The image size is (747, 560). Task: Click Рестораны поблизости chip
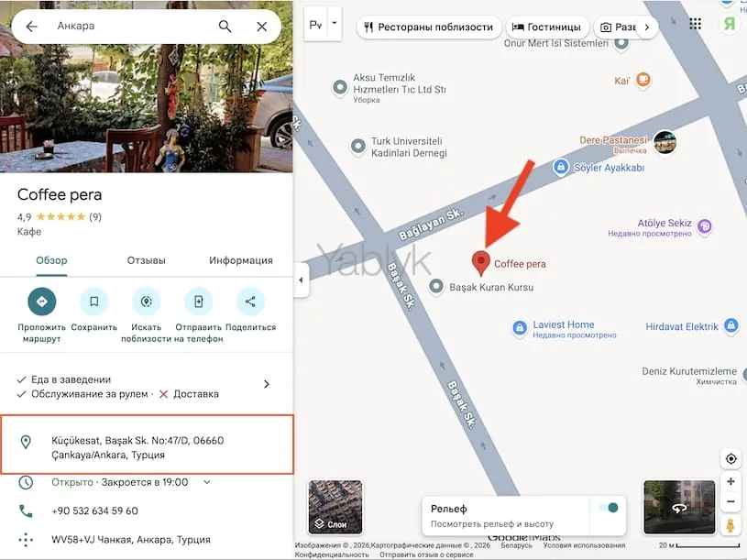[x=428, y=27]
